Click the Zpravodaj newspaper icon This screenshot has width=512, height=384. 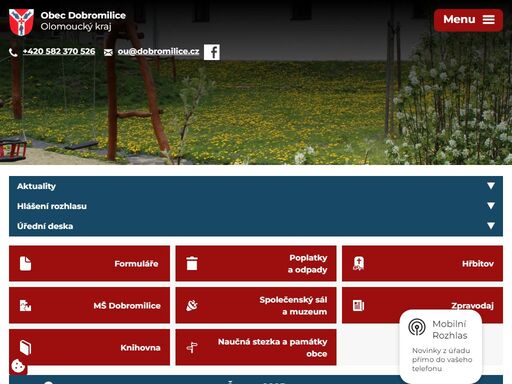(358, 305)
